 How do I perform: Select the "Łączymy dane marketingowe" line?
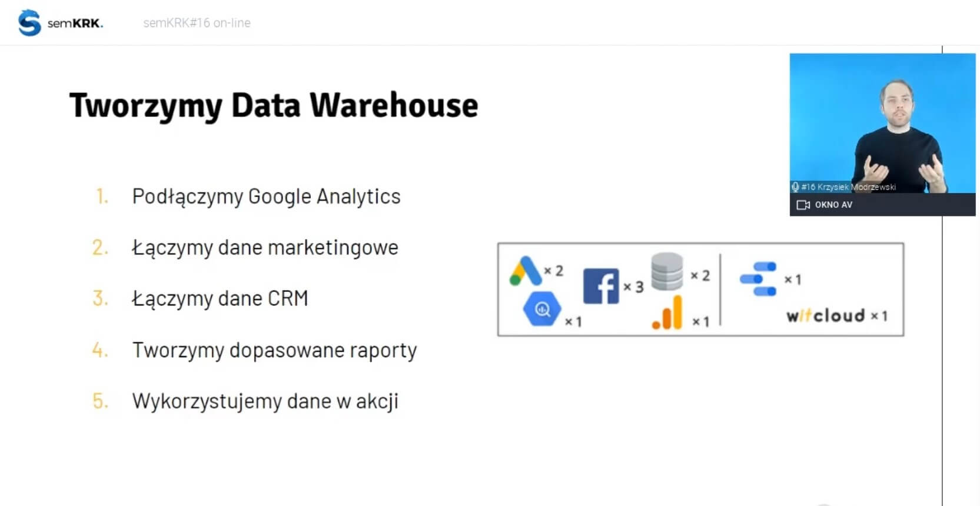pyautogui.click(x=265, y=248)
